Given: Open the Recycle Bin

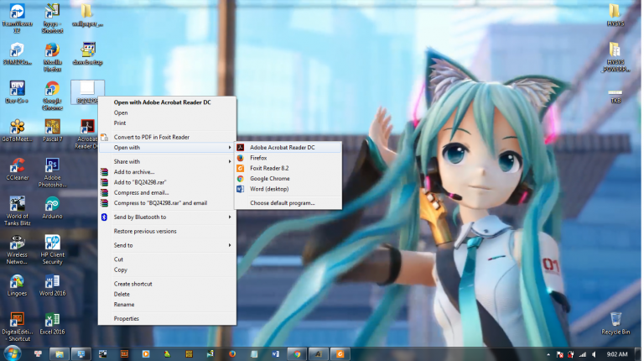Looking at the screenshot, I should pyautogui.click(x=616, y=320).
